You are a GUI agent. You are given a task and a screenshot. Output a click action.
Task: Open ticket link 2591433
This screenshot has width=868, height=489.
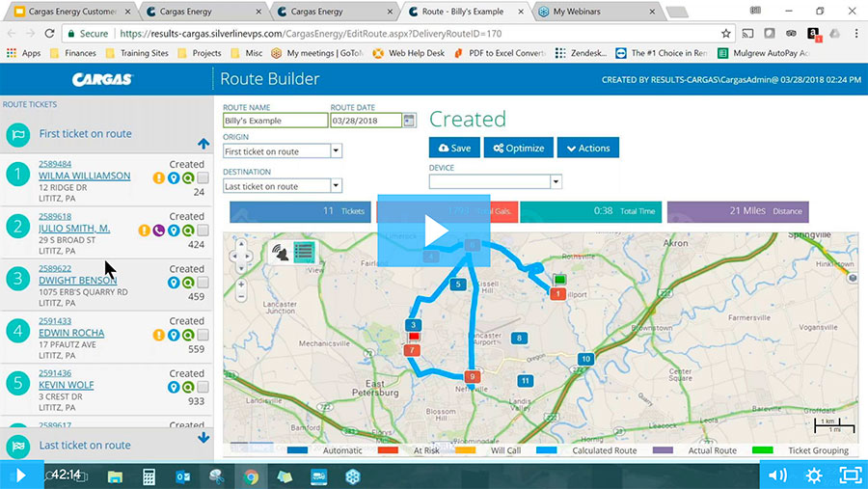pos(55,320)
